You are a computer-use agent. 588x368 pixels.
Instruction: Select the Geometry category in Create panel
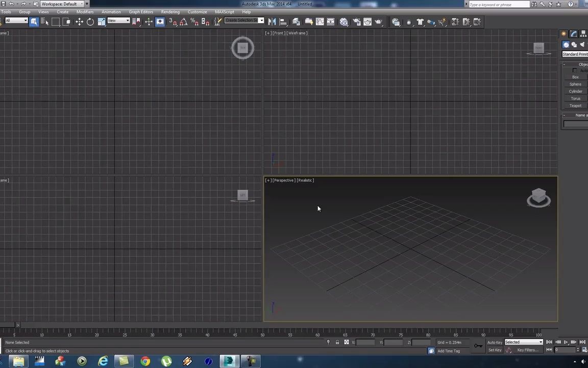click(x=566, y=44)
